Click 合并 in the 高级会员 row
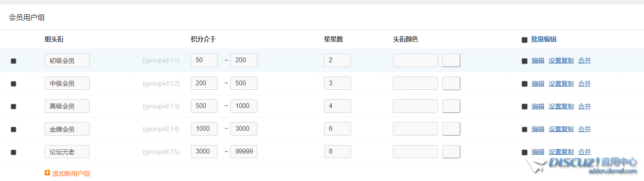 click(584, 106)
